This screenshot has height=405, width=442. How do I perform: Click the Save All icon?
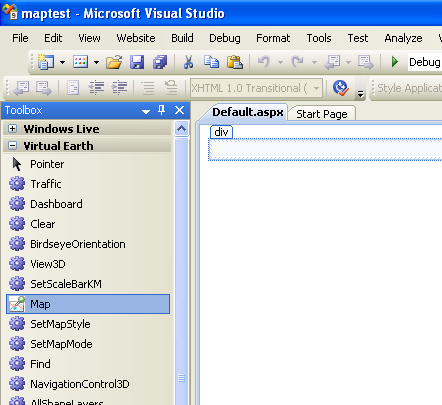pyautogui.click(x=160, y=62)
